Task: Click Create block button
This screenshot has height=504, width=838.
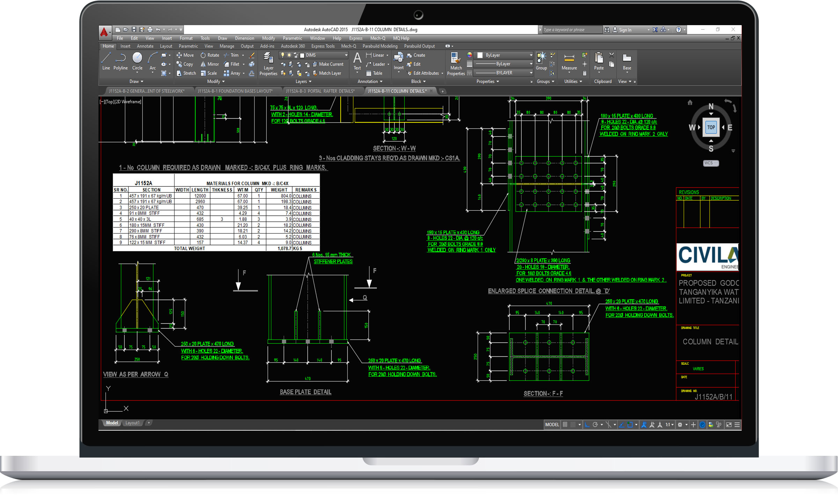Action: click(416, 55)
